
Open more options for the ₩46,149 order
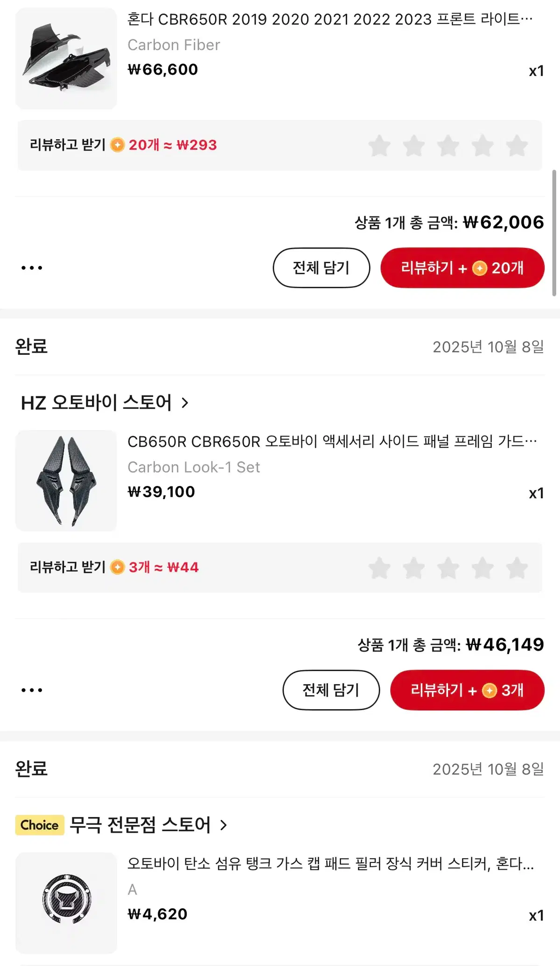pos(32,690)
